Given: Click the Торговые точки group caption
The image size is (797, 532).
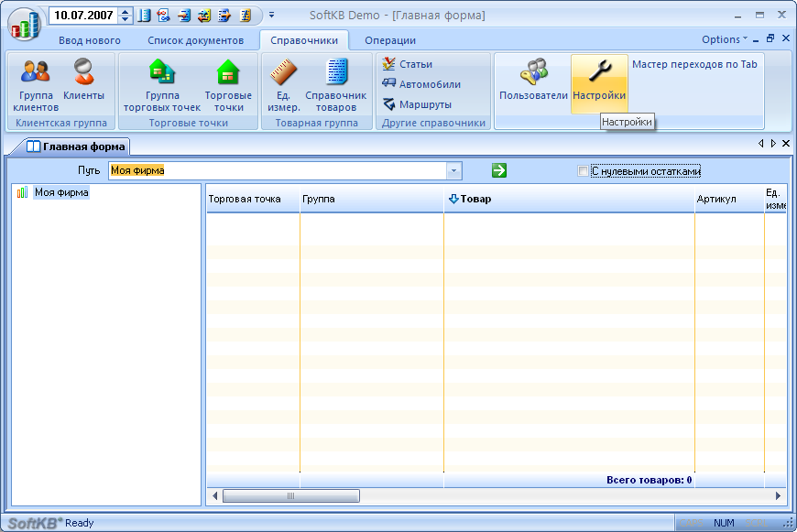Looking at the screenshot, I should [189, 123].
